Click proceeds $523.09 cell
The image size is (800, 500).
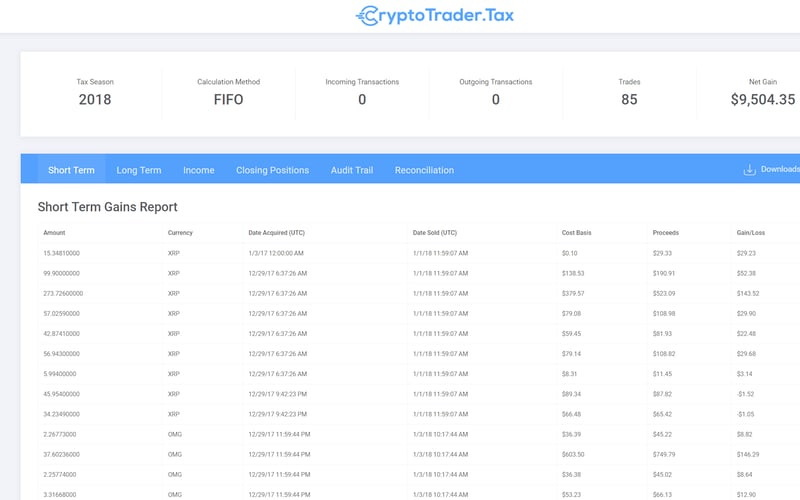[x=664, y=293]
